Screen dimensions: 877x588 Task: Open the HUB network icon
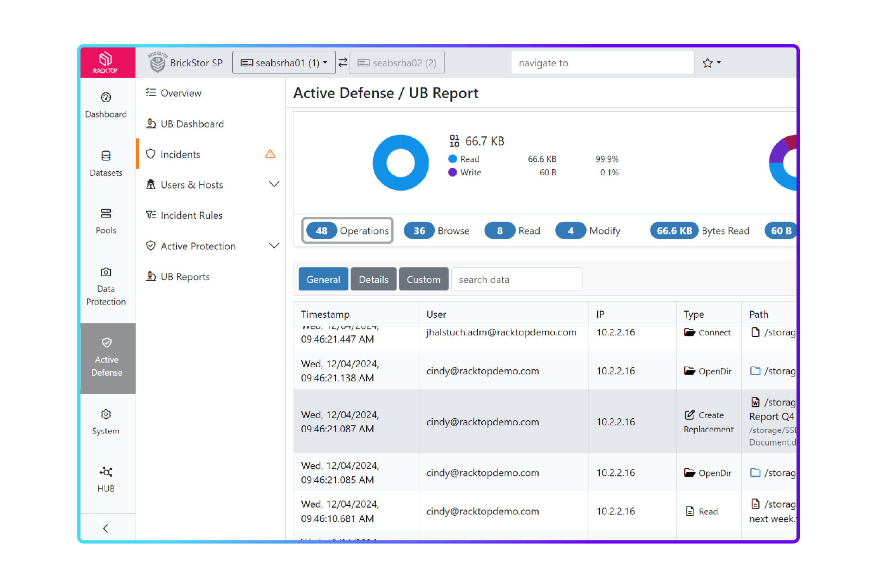click(106, 471)
